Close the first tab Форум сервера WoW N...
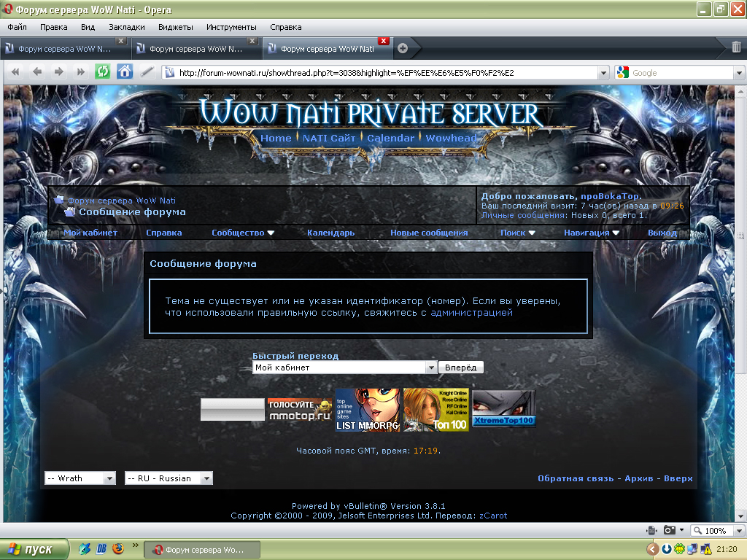Image resolution: width=747 pixels, height=560 pixels. 121,41
